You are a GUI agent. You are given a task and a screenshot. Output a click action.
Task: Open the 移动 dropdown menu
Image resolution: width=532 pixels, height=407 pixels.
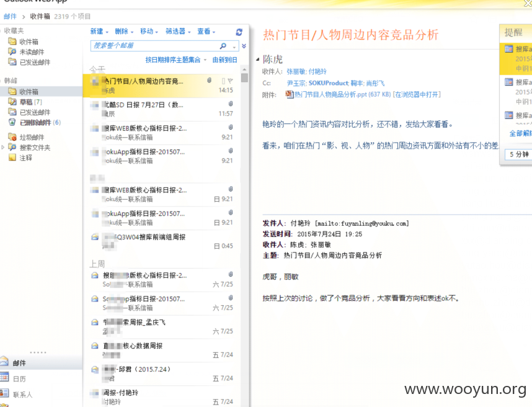pos(149,32)
